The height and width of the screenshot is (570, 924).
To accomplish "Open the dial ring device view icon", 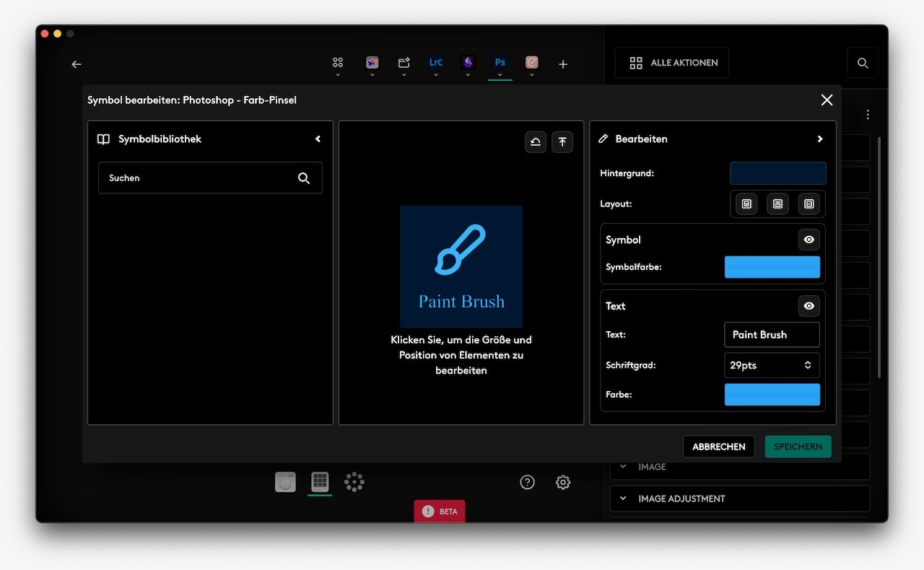I will 354,482.
